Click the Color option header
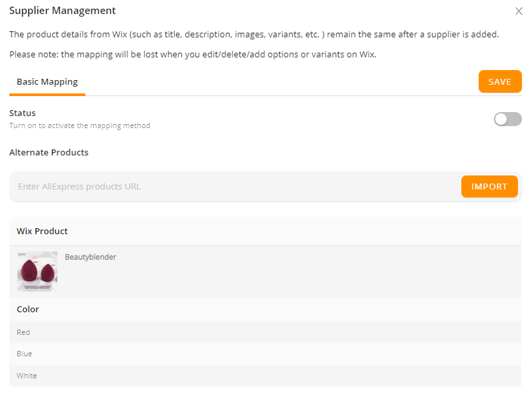This screenshot has width=532, height=399. [28, 310]
